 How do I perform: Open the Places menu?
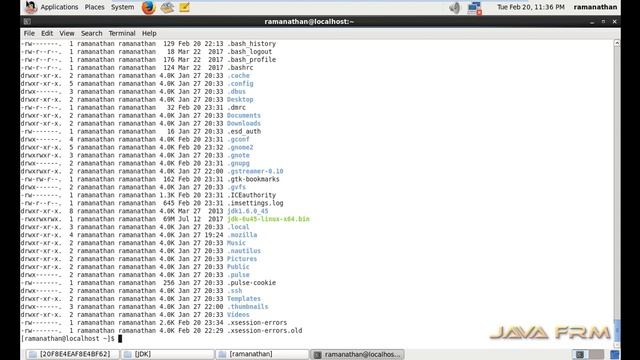point(94,7)
